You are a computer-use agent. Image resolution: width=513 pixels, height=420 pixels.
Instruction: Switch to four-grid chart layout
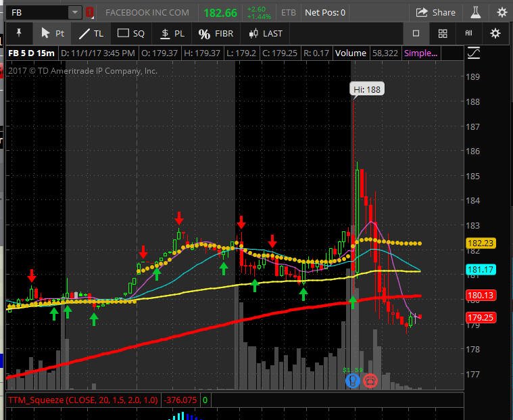(x=443, y=33)
